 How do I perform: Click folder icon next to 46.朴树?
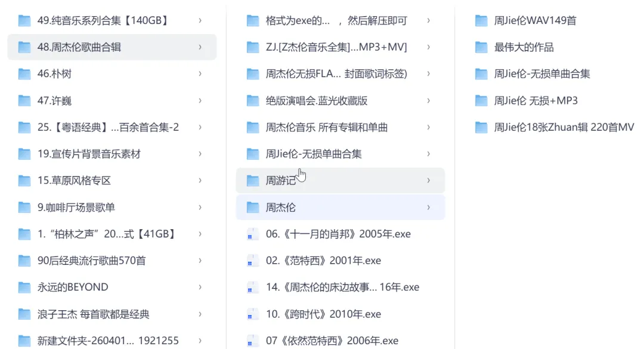24,74
